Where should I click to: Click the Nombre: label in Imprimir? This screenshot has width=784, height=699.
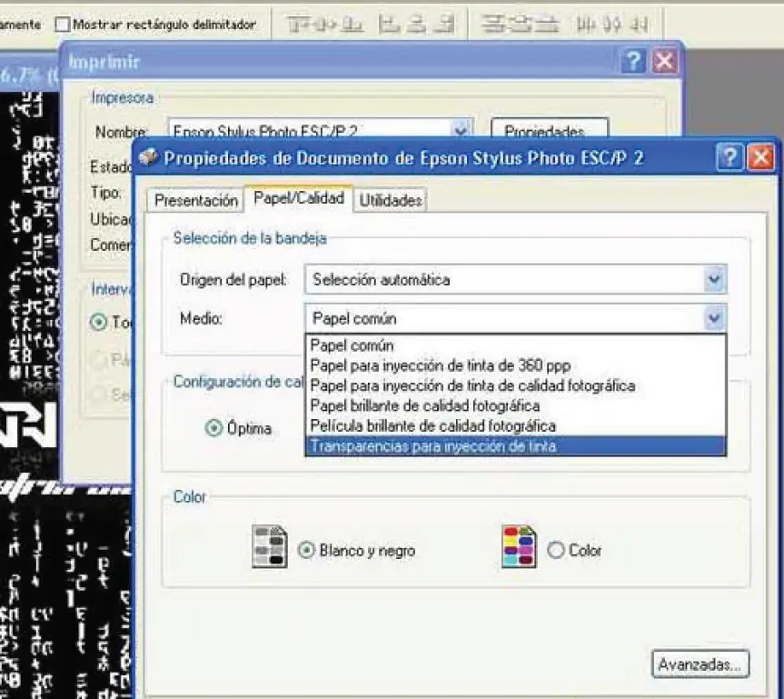pyautogui.click(x=122, y=131)
